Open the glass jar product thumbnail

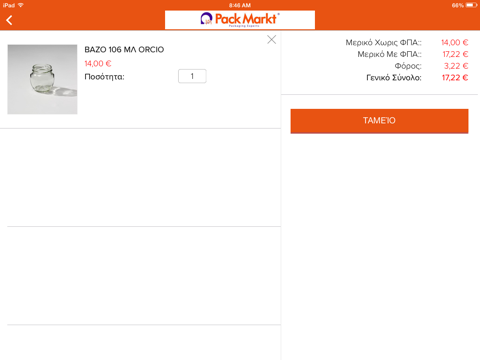pyautogui.click(x=42, y=79)
